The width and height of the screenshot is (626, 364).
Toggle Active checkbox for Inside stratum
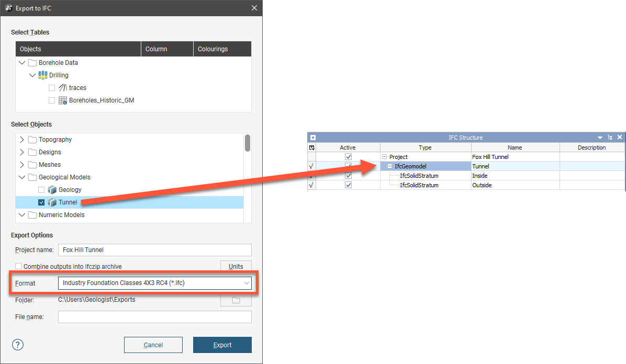pyautogui.click(x=348, y=176)
